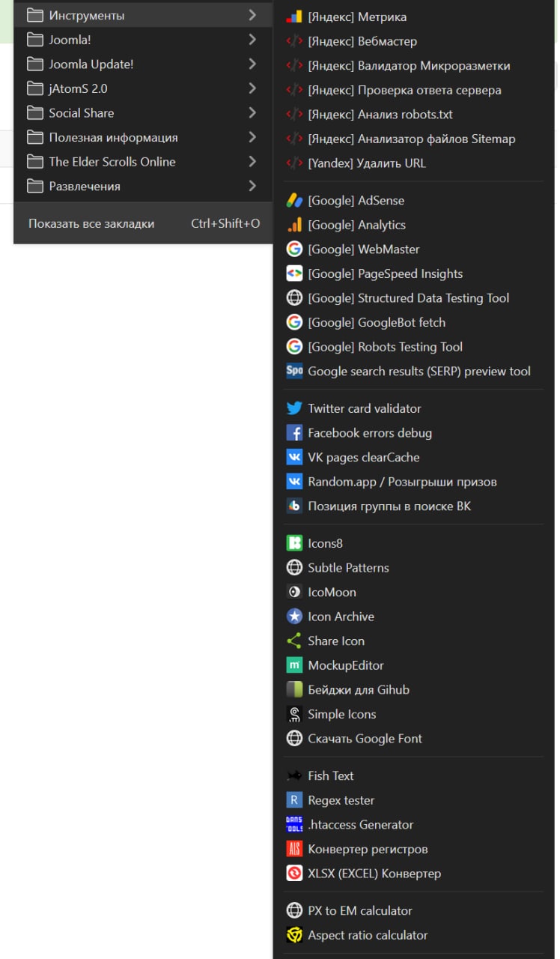
Task: Click the XLSX Converter red icon
Action: click(294, 874)
